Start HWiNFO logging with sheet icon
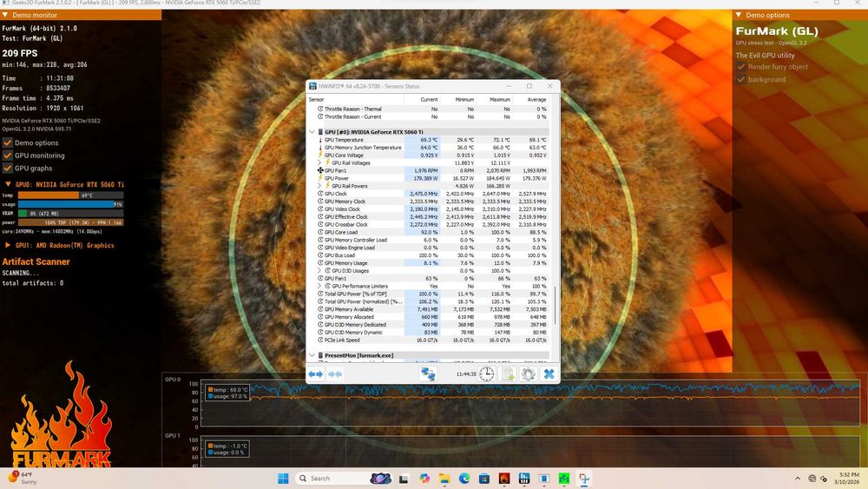This screenshot has width=868, height=489. (x=507, y=374)
